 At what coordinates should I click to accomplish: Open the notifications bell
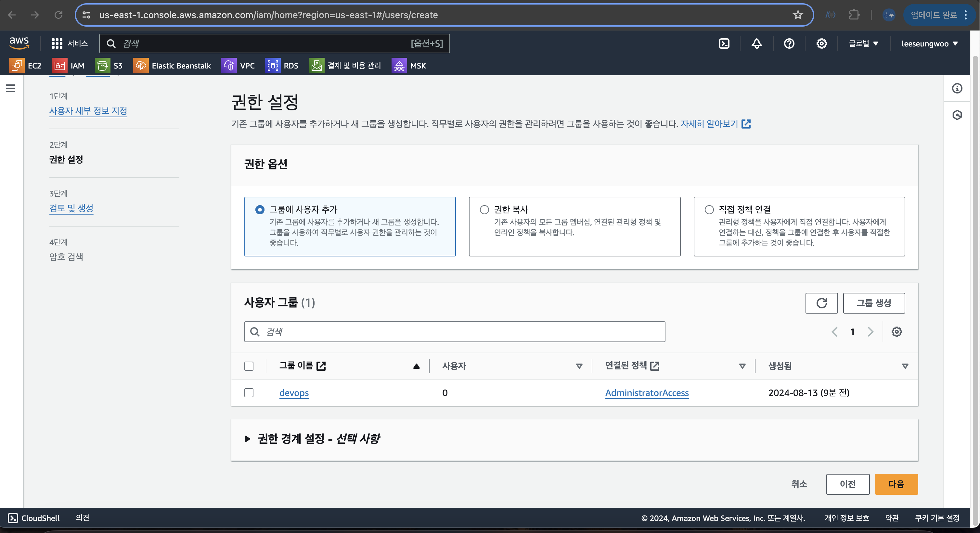756,44
